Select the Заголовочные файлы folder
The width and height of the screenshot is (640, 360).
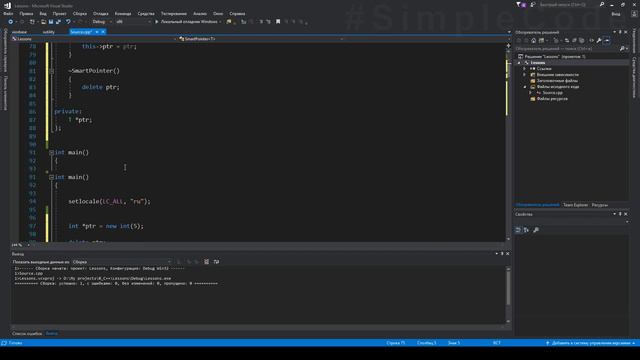pyautogui.click(x=557, y=81)
